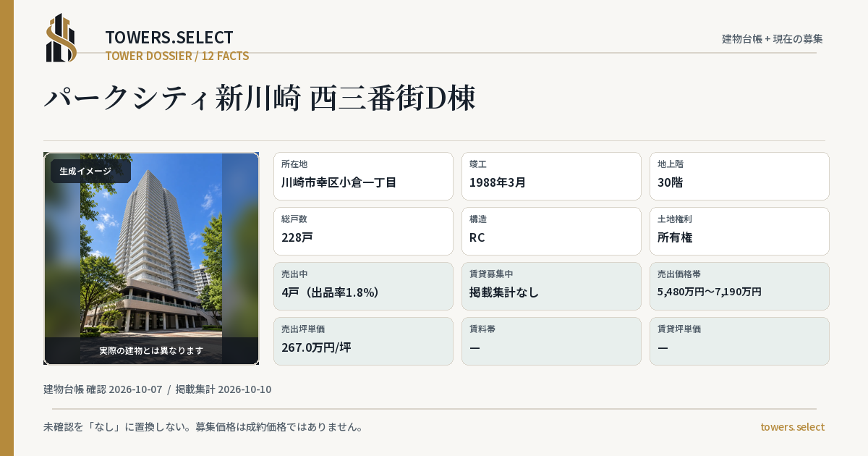Select the 賃料帯 card
The height and width of the screenshot is (456, 868).
coord(551,341)
